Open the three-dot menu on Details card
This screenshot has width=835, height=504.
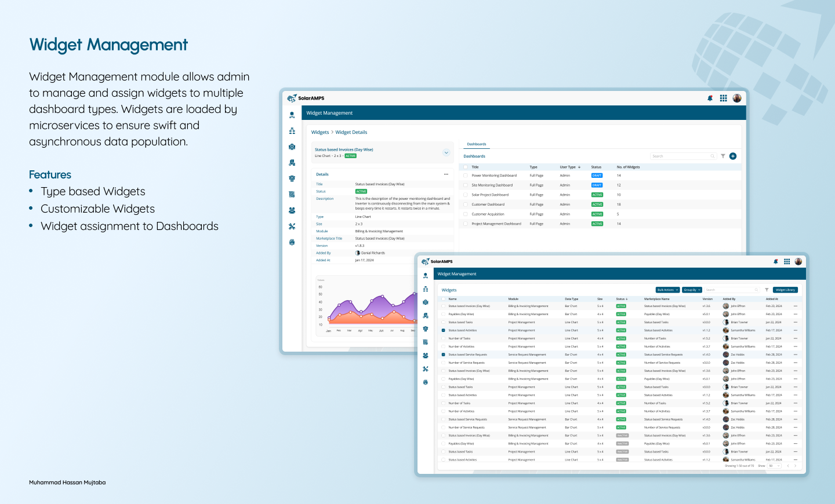(446, 174)
